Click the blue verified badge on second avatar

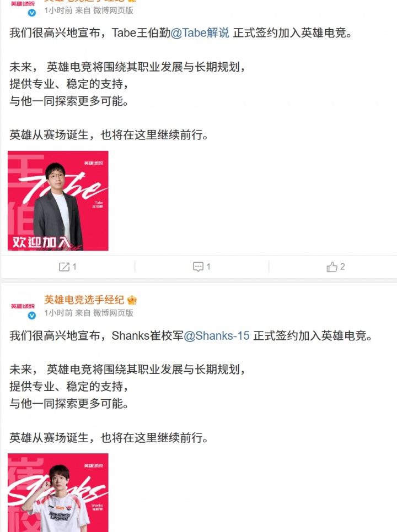coord(31,316)
